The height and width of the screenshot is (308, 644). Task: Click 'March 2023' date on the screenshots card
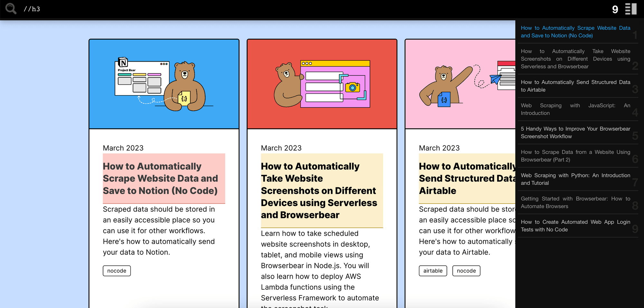[x=281, y=148]
